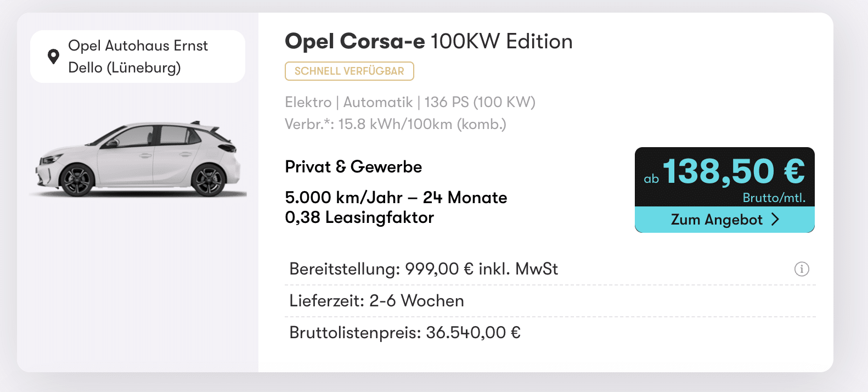Click the Zum Angebot button

click(x=724, y=220)
